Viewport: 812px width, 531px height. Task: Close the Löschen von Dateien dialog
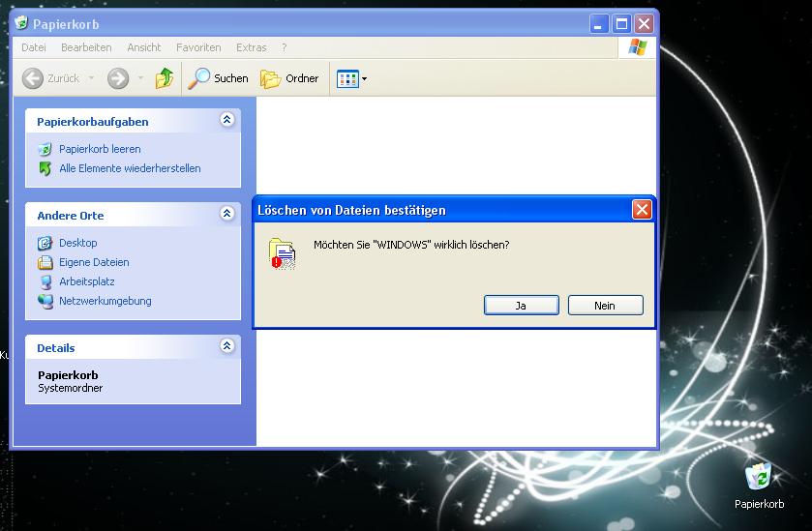tap(641, 210)
